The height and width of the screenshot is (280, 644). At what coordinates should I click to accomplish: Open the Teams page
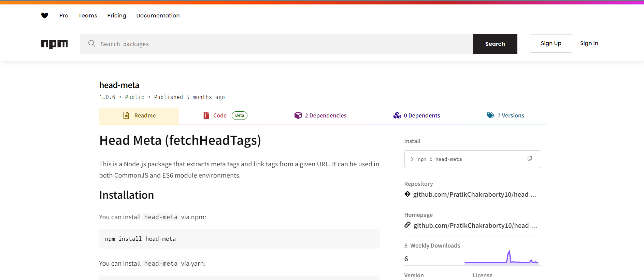88,15
